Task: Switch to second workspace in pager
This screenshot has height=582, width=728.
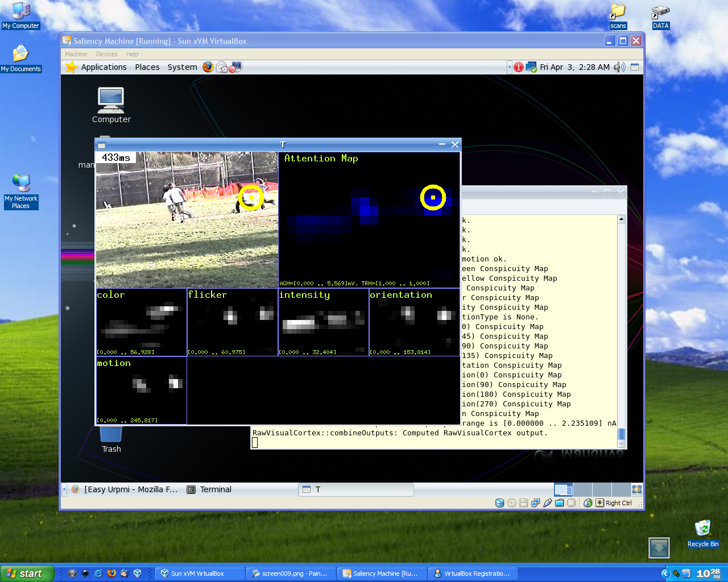Action: tap(582, 489)
